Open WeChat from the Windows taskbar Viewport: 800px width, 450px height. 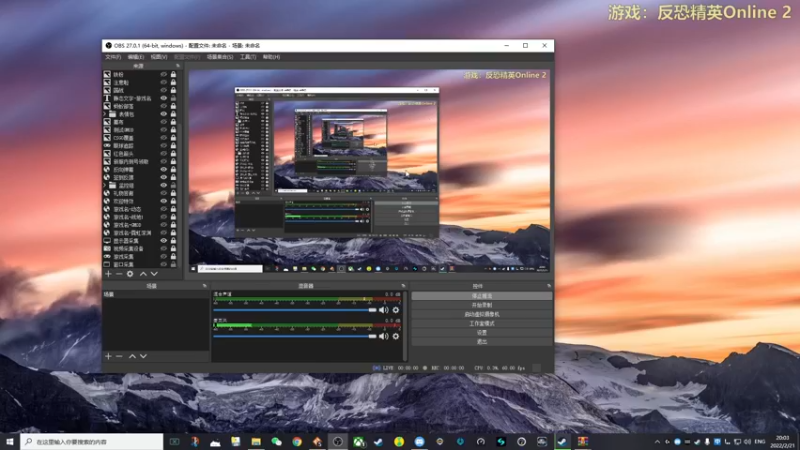pos(277,441)
